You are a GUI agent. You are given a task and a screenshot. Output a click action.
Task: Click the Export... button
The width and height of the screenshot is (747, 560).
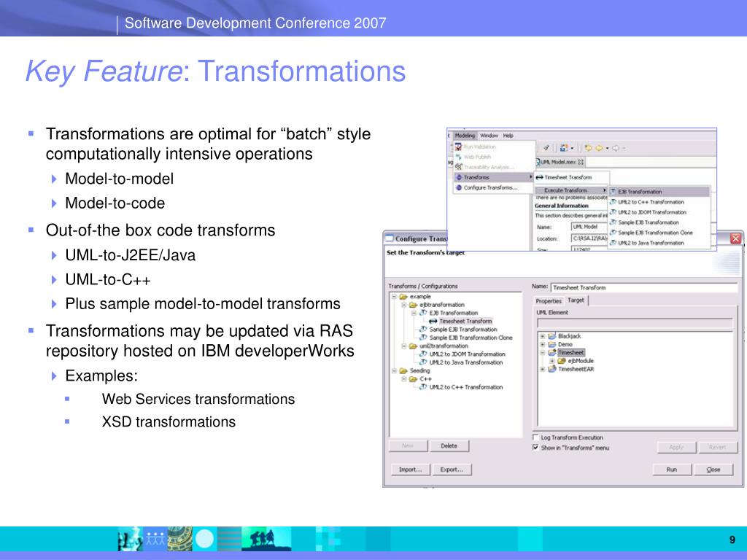tap(452, 470)
